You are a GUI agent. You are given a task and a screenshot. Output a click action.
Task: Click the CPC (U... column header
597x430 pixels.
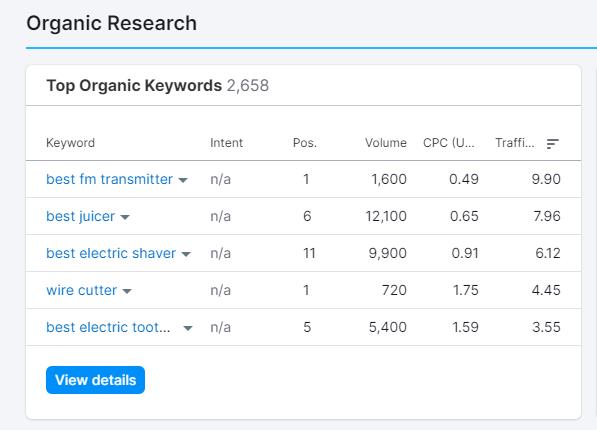pos(449,143)
